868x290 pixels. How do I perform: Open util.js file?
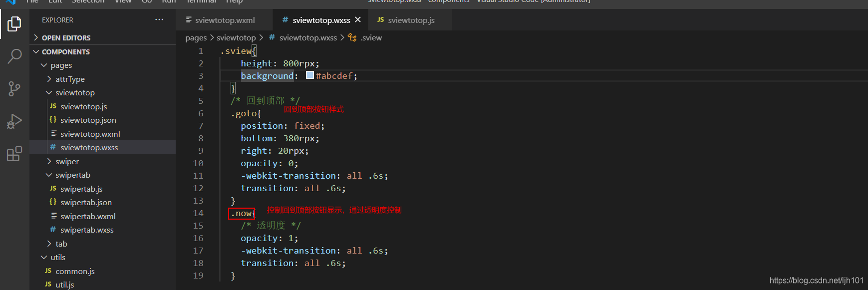[x=103, y=285]
